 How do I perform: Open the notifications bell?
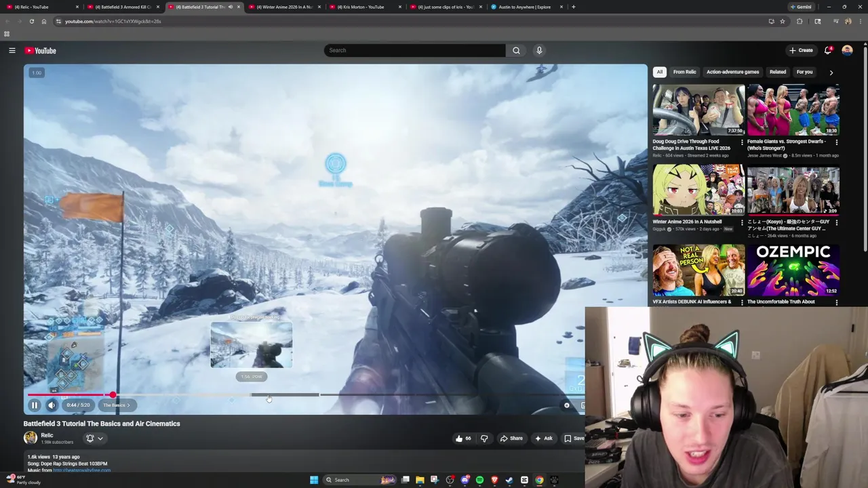[x=828, y=50]
